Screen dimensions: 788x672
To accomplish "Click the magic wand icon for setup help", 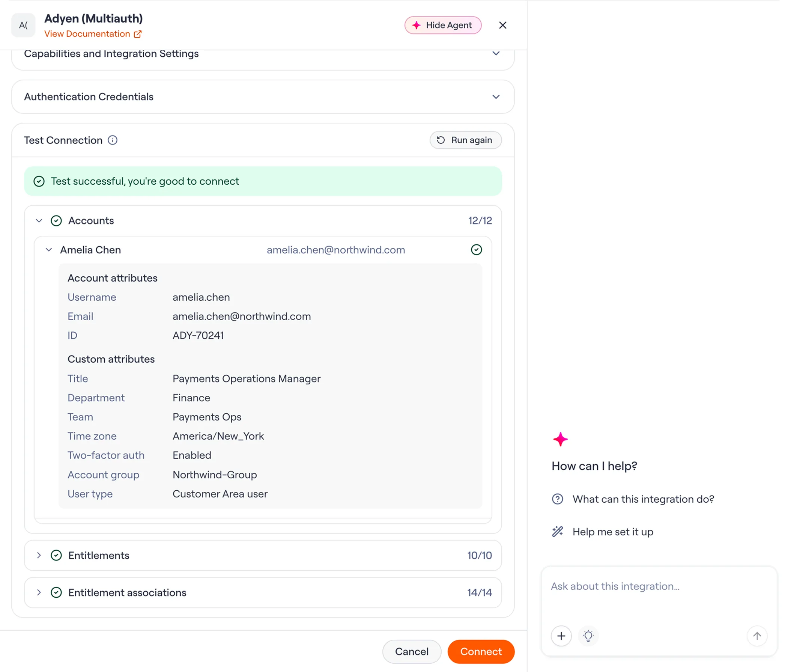I will [558, 532].
